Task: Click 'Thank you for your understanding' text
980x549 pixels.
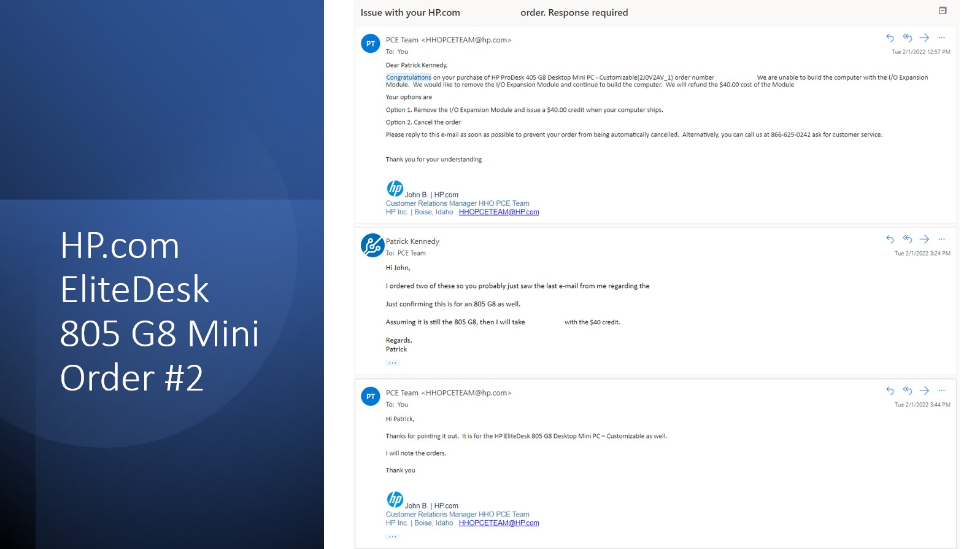Action: (434, 160)
